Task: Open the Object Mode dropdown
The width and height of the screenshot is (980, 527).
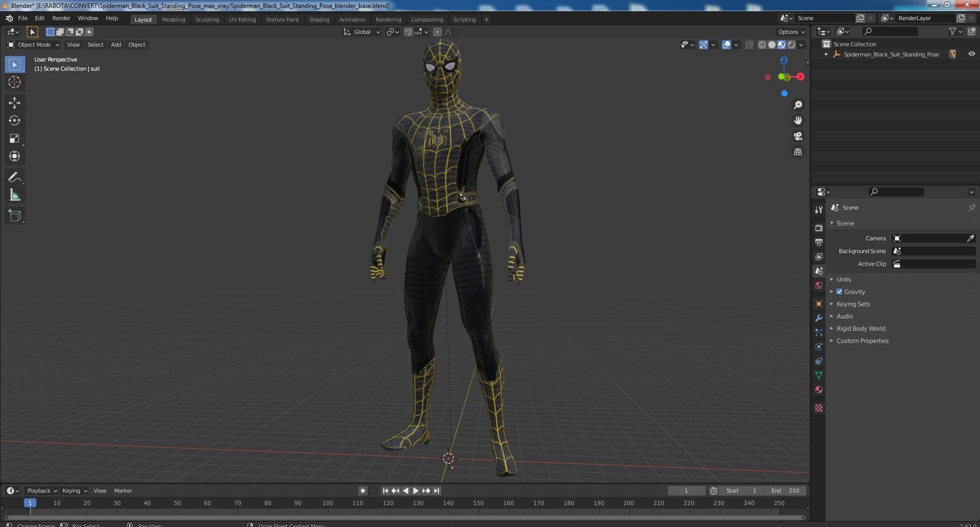Action: pyautogui.click(x=33, y=45)
